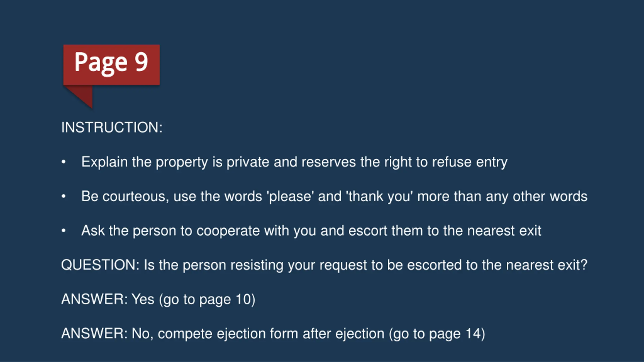Click the QUESTION: label
644x362 pixels.
[100, 265]
